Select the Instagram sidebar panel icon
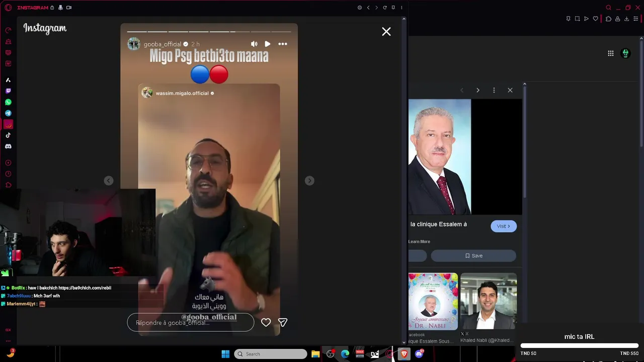The width and height of the screenshot is (644, 362). point(8,124)
